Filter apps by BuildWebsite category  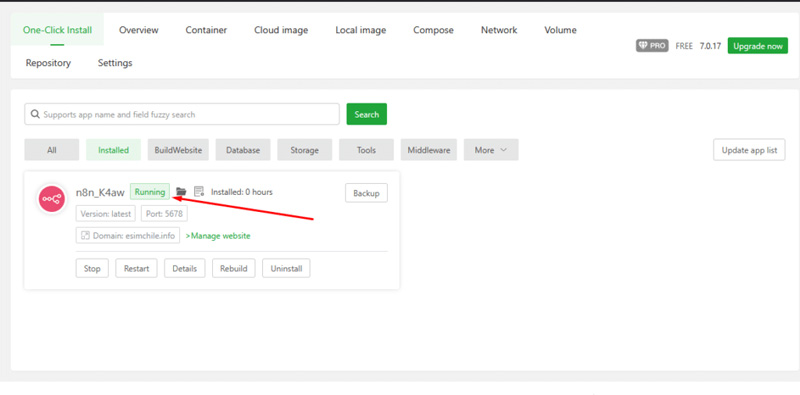(x=178, y=150)
